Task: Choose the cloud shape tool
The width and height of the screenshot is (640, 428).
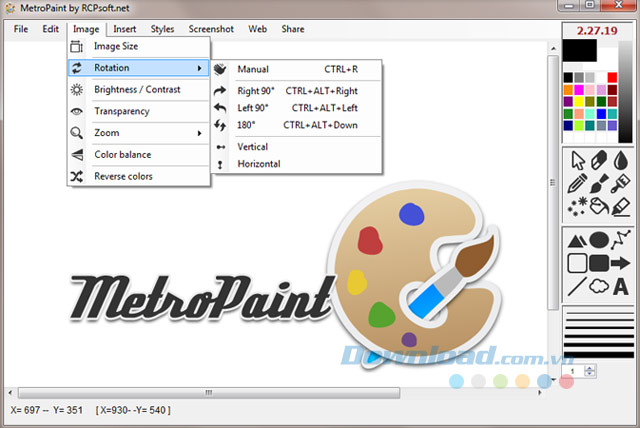Action: pyautogui.click(x=599, y=286)
